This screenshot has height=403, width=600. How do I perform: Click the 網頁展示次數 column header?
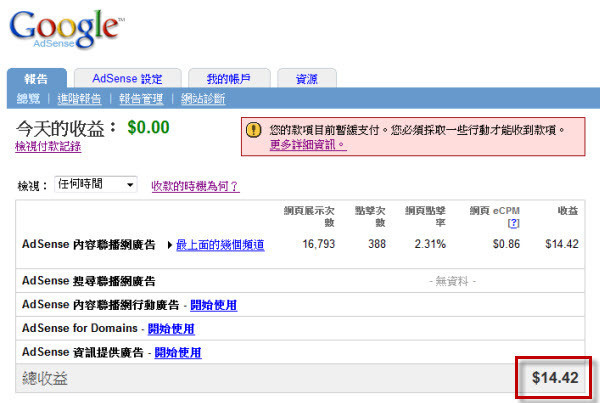[309, 217]
